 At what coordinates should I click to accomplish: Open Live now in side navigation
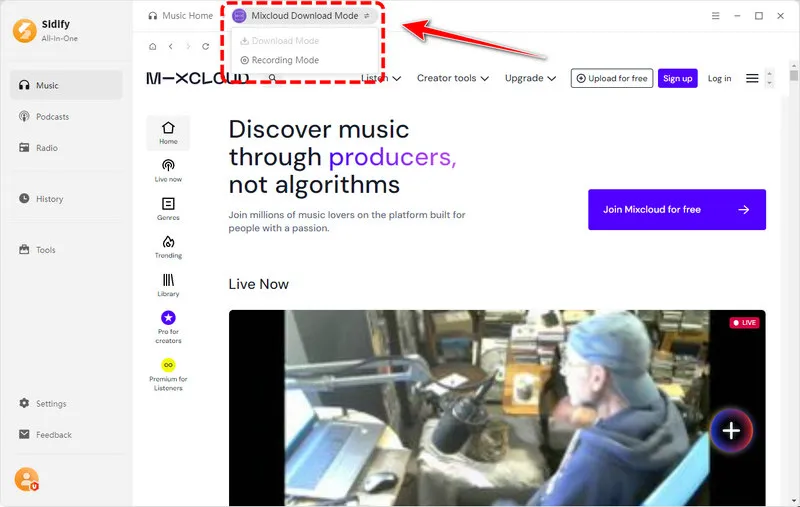(x=168, y=170)
